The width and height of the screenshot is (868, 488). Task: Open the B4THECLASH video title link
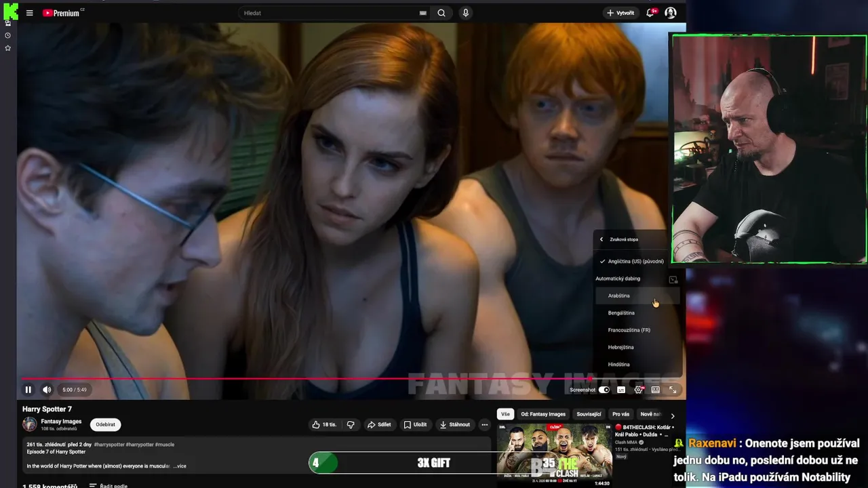point(644,431)
